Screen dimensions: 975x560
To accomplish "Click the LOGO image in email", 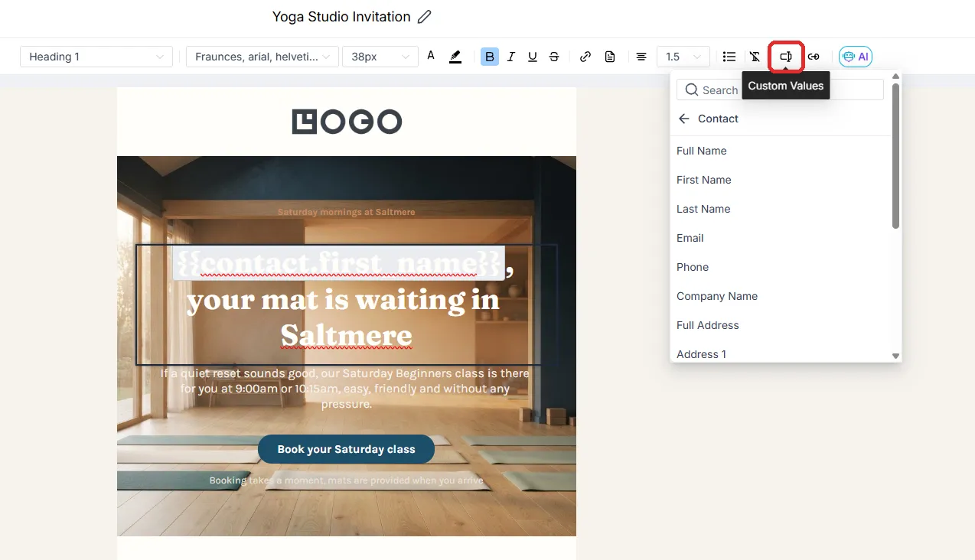I will click(347, 122).
